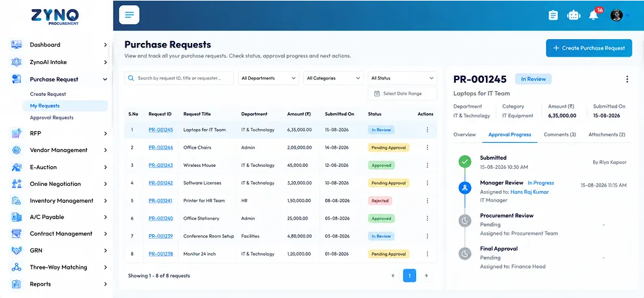
Task: Open actions menu for Wireless Mouse row
Action: click(x=427, y=165)
